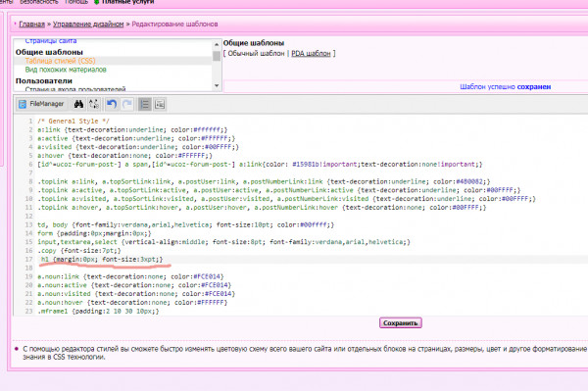The image size is (588, 391).
Task: Click the Пользователи list heading
Action: pos(44,81)
